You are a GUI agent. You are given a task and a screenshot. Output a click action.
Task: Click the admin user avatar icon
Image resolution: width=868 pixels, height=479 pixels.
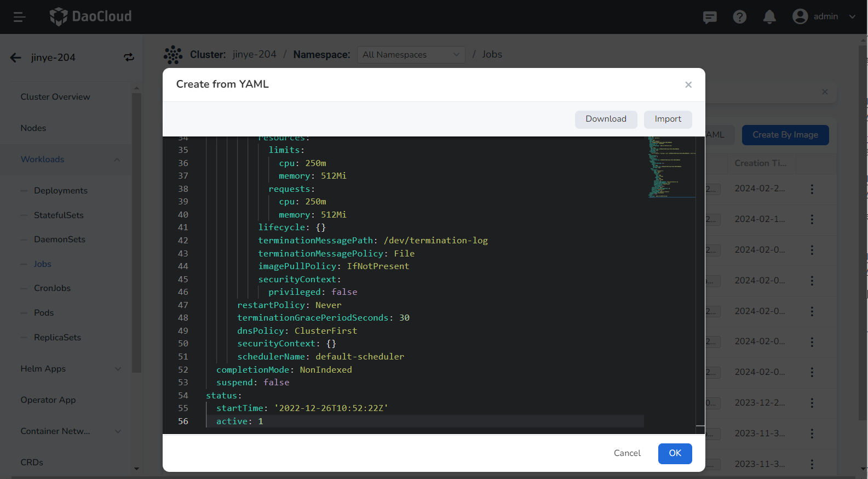tap(800, 16)
